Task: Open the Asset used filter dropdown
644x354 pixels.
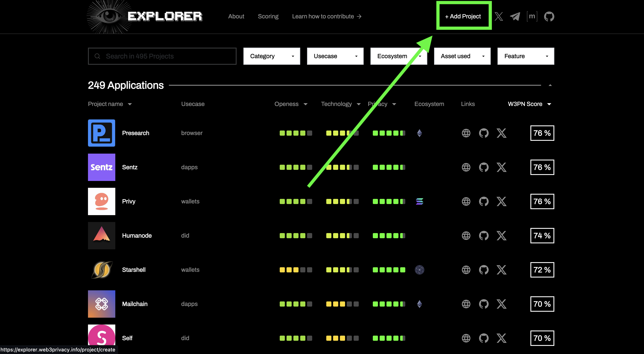Action: pyautogui.click(x=462, y=56)
